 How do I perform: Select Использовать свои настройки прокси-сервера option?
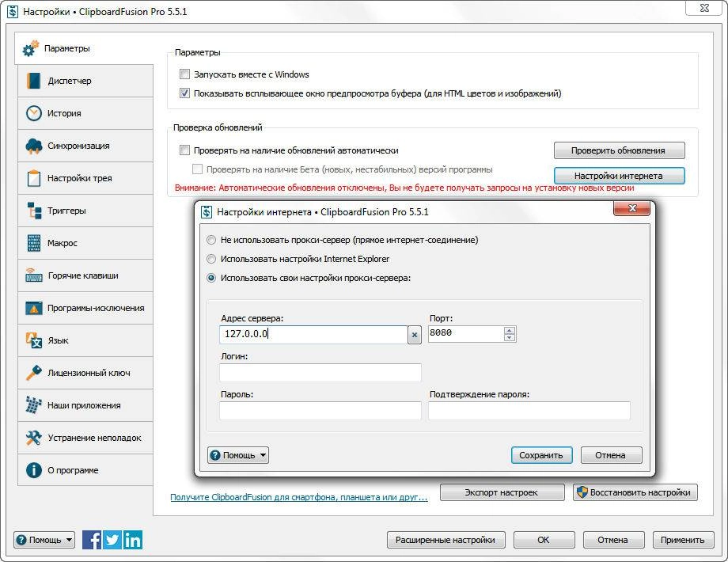click(211, 278)
